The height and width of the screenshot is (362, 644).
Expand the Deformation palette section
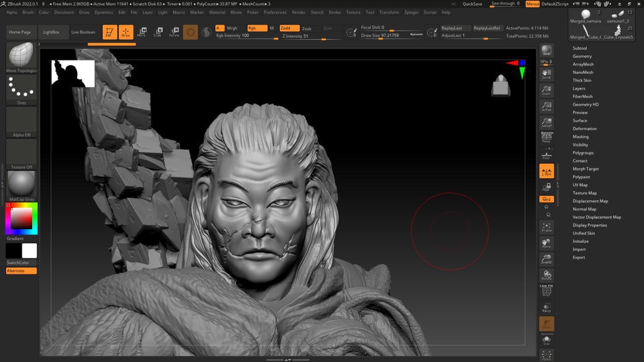584,129
